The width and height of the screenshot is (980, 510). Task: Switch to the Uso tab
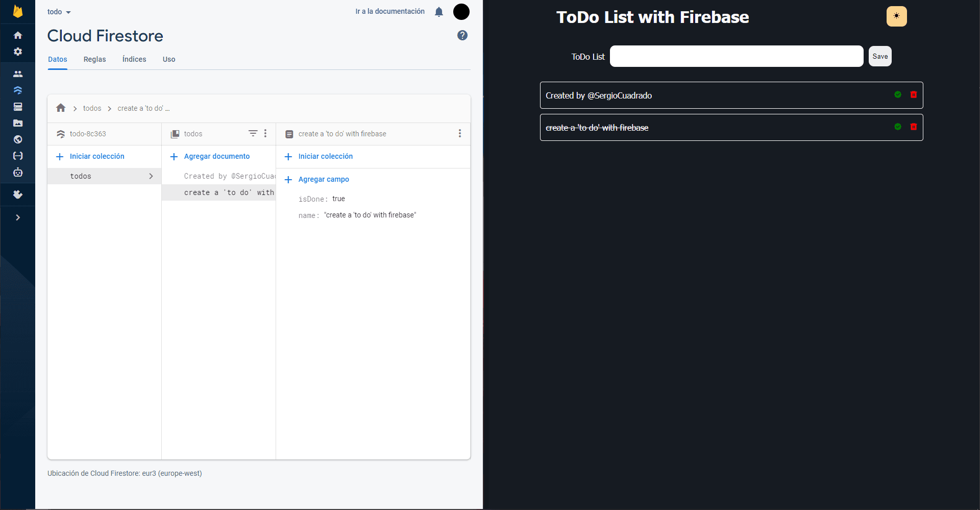click(169, 59)
